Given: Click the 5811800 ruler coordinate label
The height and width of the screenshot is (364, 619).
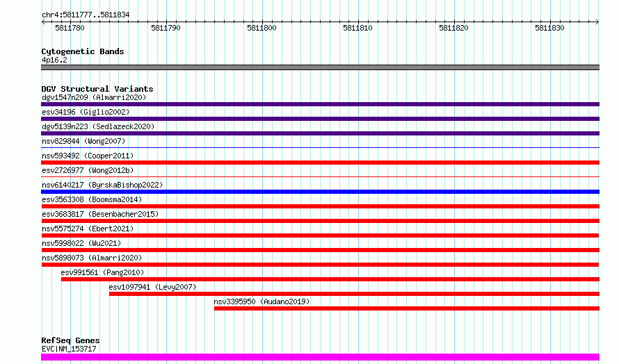Looking at the screenshot, I should [262, 28].
